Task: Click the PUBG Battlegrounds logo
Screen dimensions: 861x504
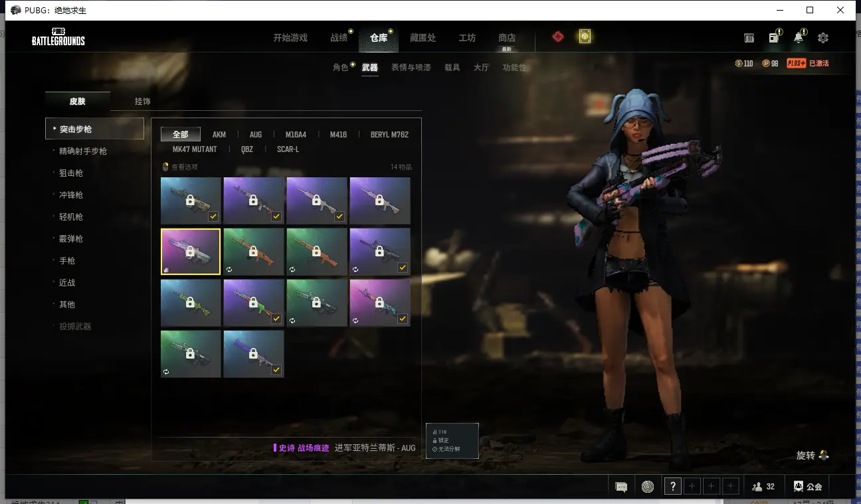Action: click(58, 37)
